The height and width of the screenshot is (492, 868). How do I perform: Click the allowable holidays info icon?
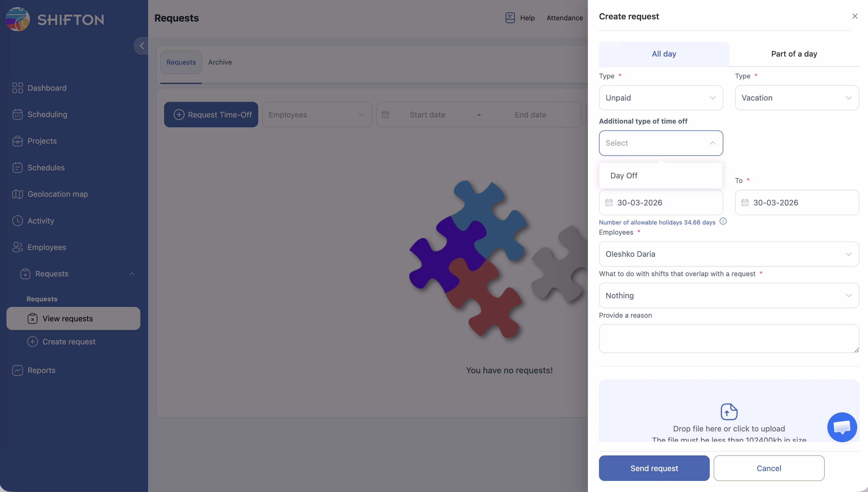pyautogui.click(x=723, y=221)
